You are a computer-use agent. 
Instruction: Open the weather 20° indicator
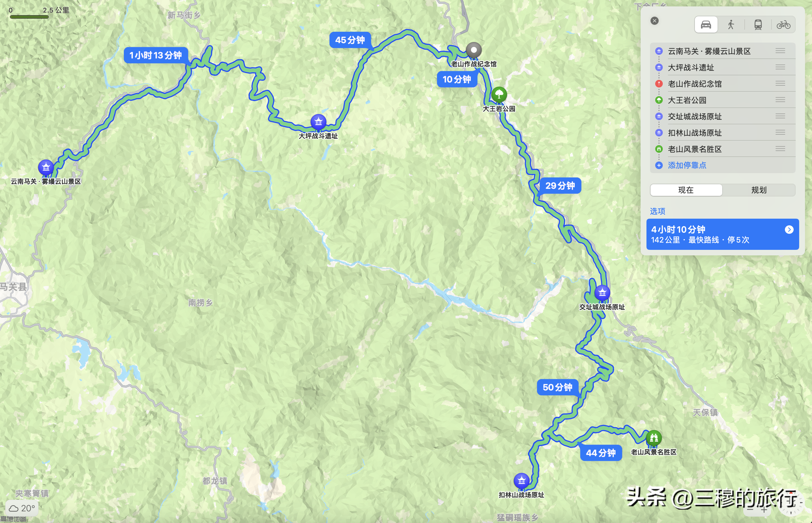click(22, 508)
